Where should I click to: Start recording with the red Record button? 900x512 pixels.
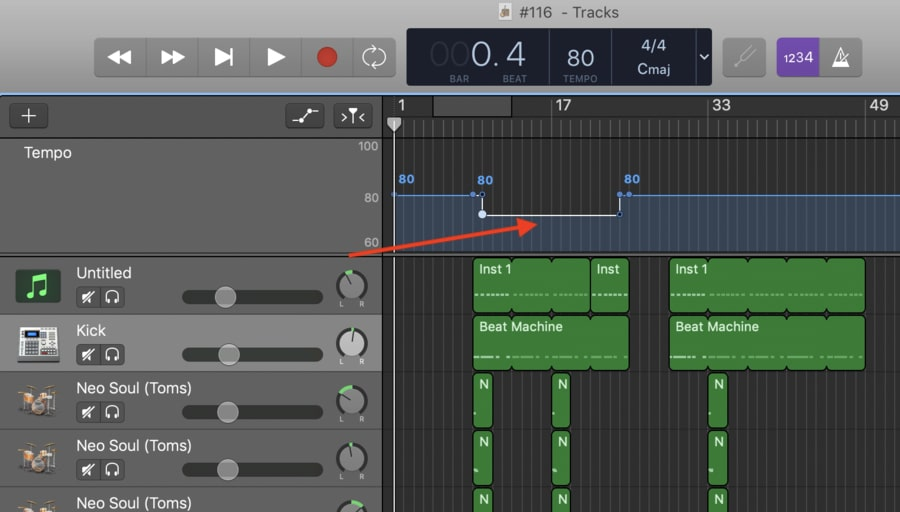click(x=327, y=57)
